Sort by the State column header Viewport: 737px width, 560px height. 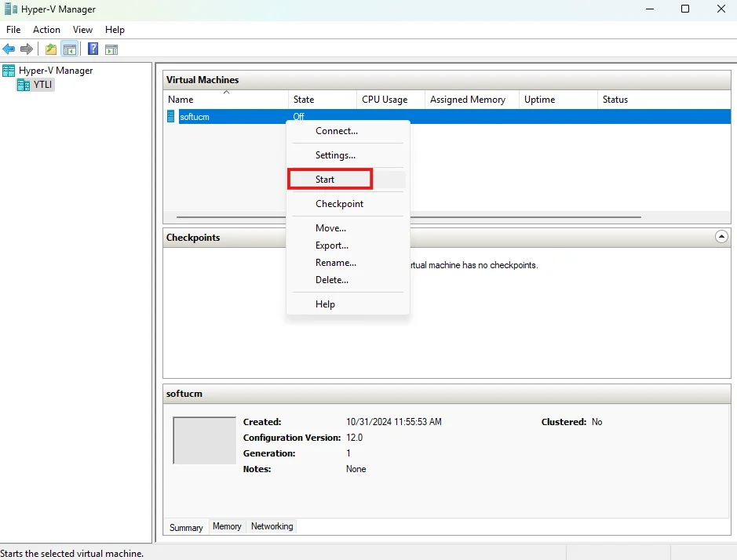click(323, 100)
